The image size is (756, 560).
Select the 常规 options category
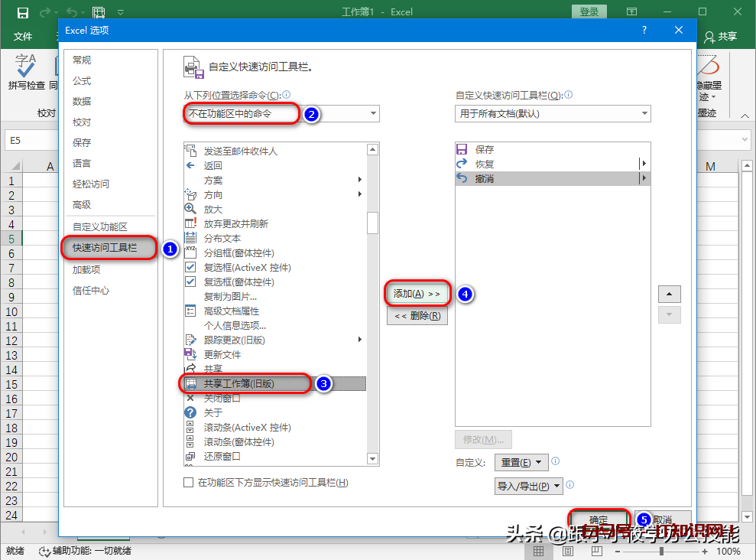coord(82,60)
